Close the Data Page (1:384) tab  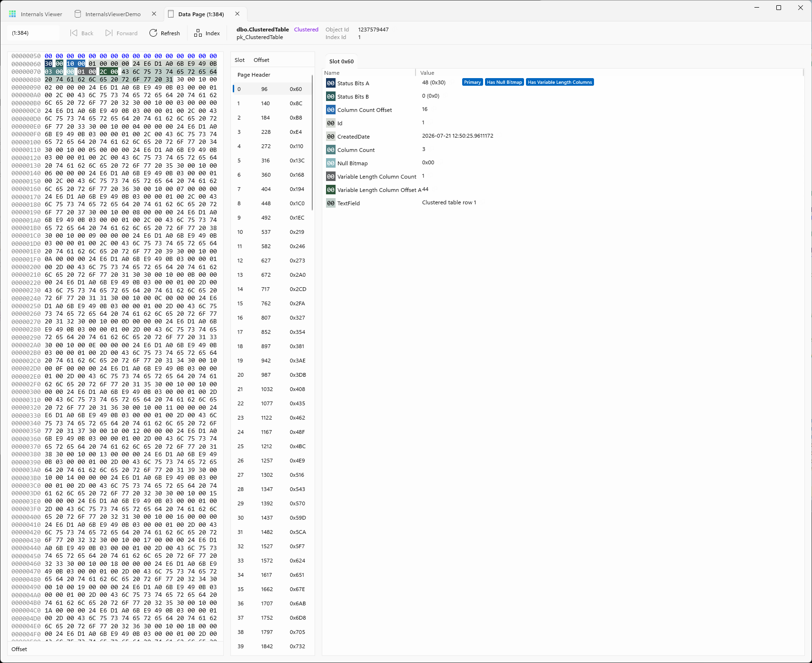click(238, 14)
